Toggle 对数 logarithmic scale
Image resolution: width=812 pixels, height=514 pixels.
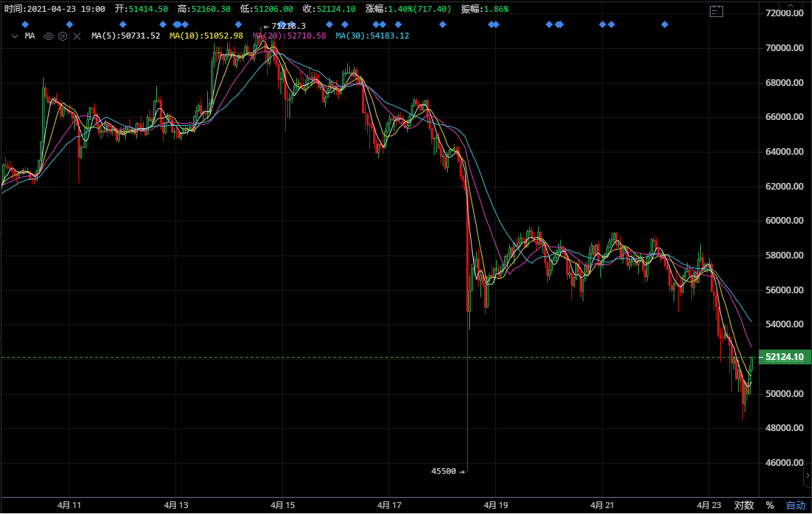pyautogui.click(x=743, y=505)
